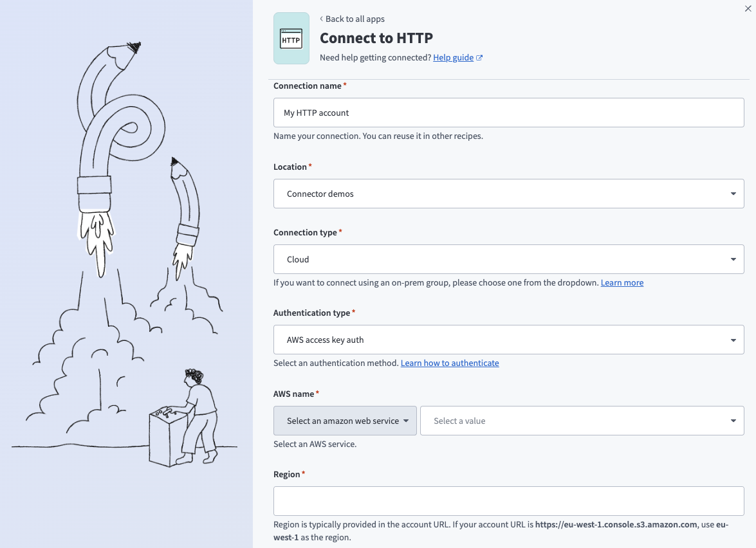Click the HTTP app icon
The image size is (756, 548).
(291, 39)
